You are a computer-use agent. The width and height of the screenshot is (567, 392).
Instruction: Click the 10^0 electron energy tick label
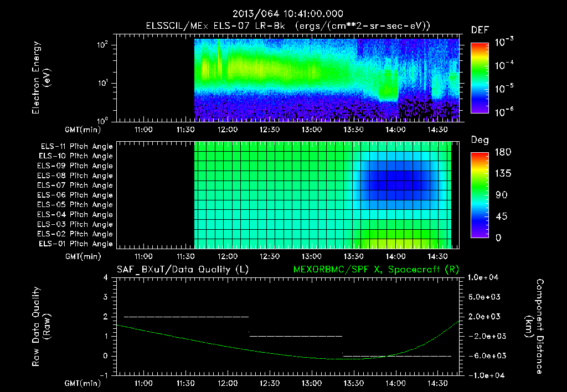tap(102, 121)
